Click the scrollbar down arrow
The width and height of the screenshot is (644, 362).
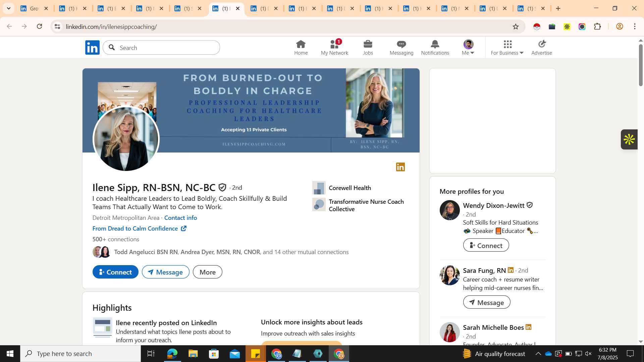coord(641,342)
